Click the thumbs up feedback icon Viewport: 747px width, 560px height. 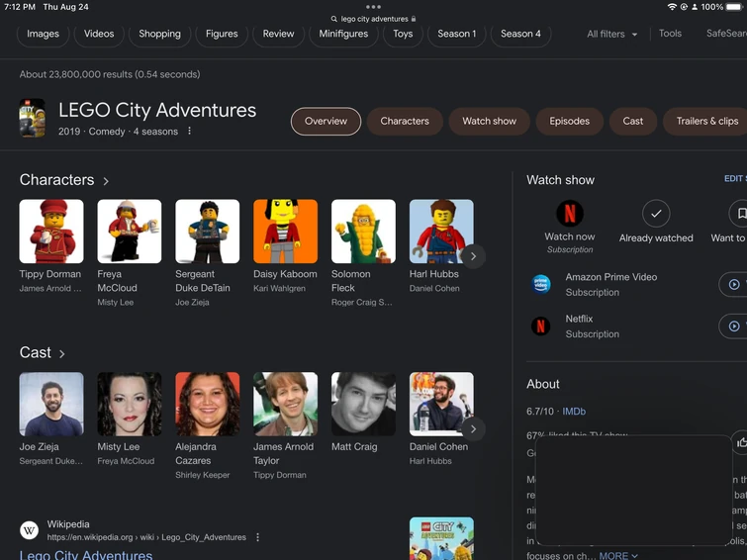[x=741, y=443]
